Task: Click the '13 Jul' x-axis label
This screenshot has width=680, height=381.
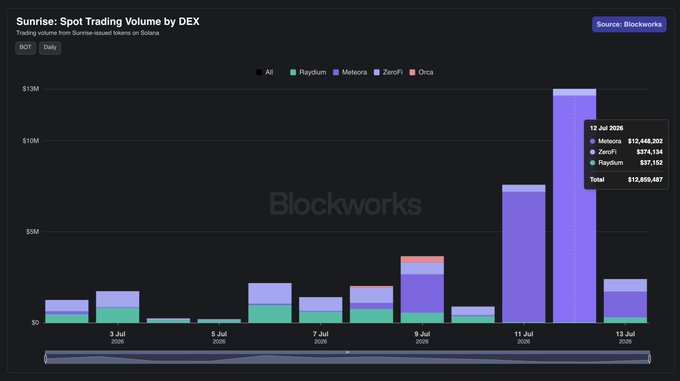Action: coord(625,334)
